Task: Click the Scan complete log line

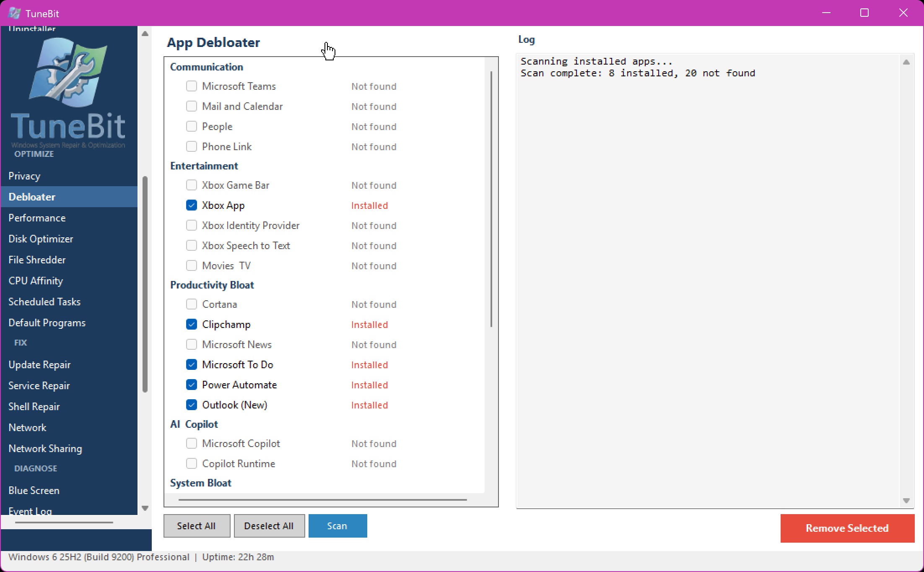Action: coord(638,73)
